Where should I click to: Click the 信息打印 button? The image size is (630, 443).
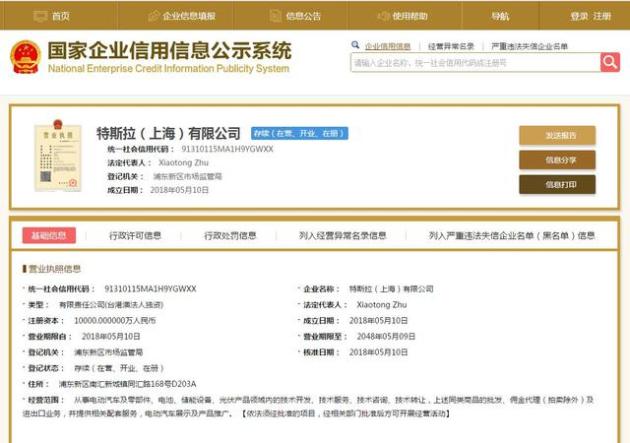[x=557, y=184]
